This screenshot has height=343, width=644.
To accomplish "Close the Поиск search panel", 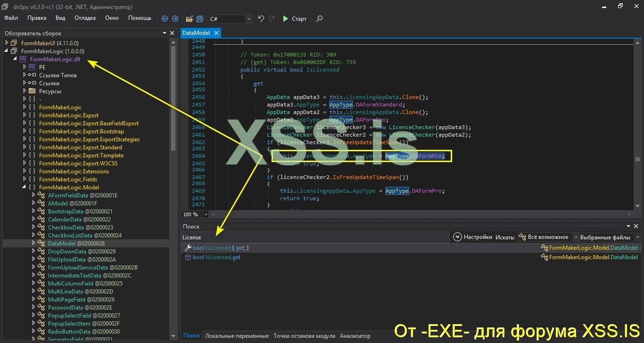I will (636, 226).
